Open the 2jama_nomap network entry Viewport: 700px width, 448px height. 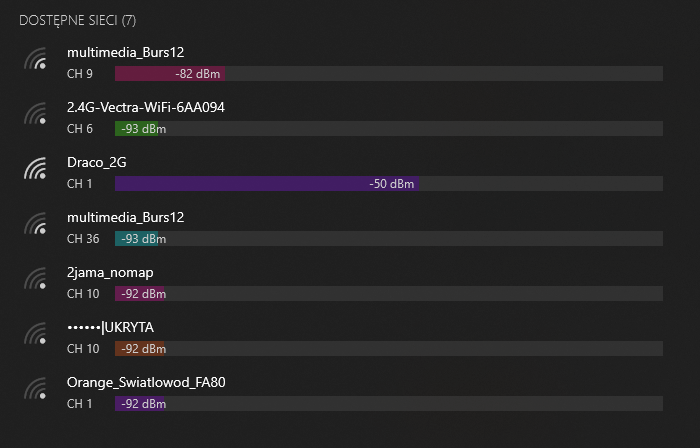click(110, 272)
